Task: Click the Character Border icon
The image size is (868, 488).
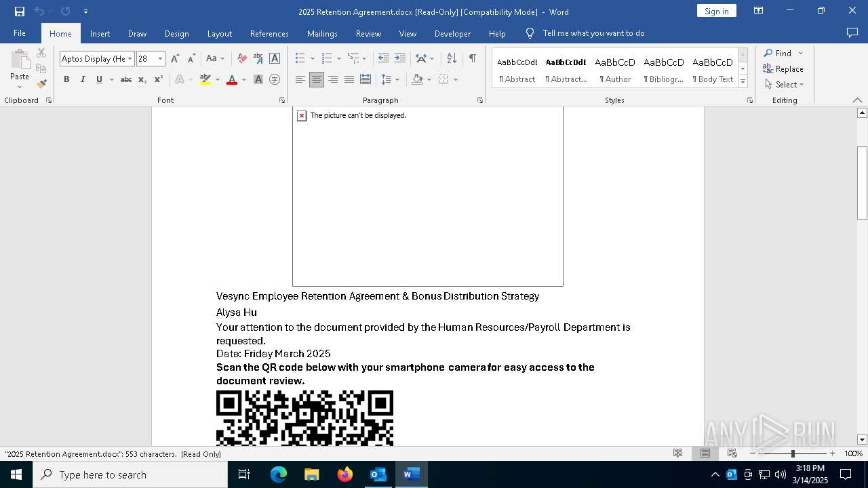Action: coord(275,59)
